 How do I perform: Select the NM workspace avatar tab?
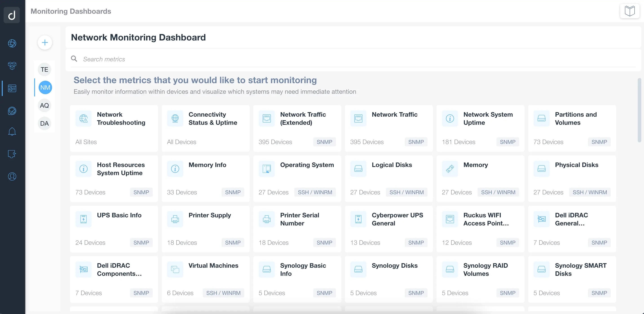click(x=45, y=87)
